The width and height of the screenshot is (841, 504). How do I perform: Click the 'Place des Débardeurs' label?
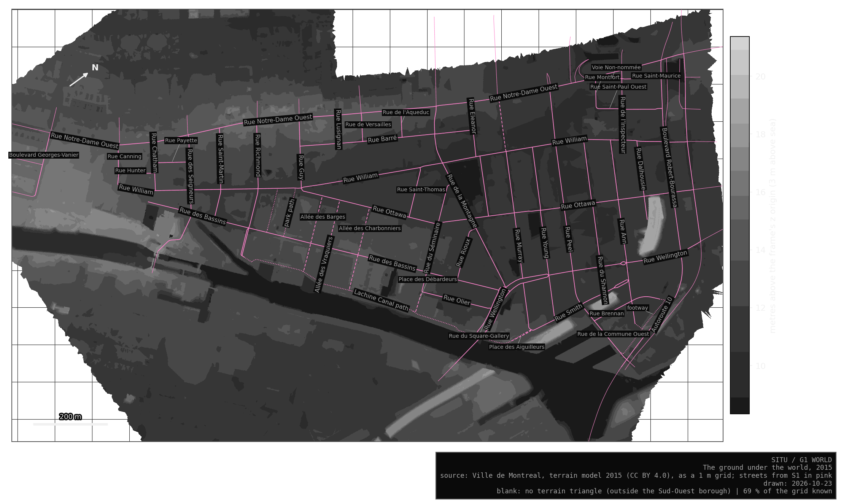click(x=428, y=280)
